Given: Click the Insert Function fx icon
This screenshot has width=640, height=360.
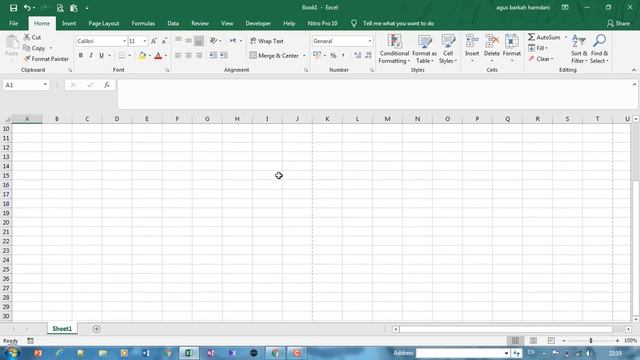Looking at the screenshot, I should pos(107,85).
